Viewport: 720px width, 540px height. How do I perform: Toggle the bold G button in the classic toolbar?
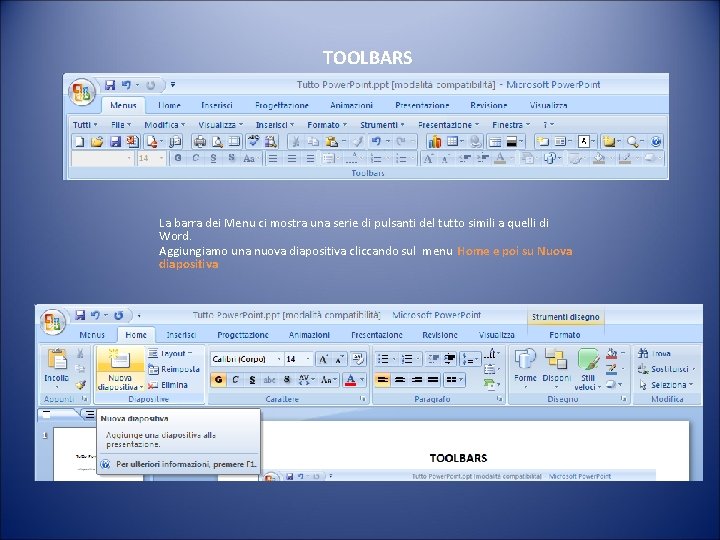pyautogui.click(x=178, y=158)
